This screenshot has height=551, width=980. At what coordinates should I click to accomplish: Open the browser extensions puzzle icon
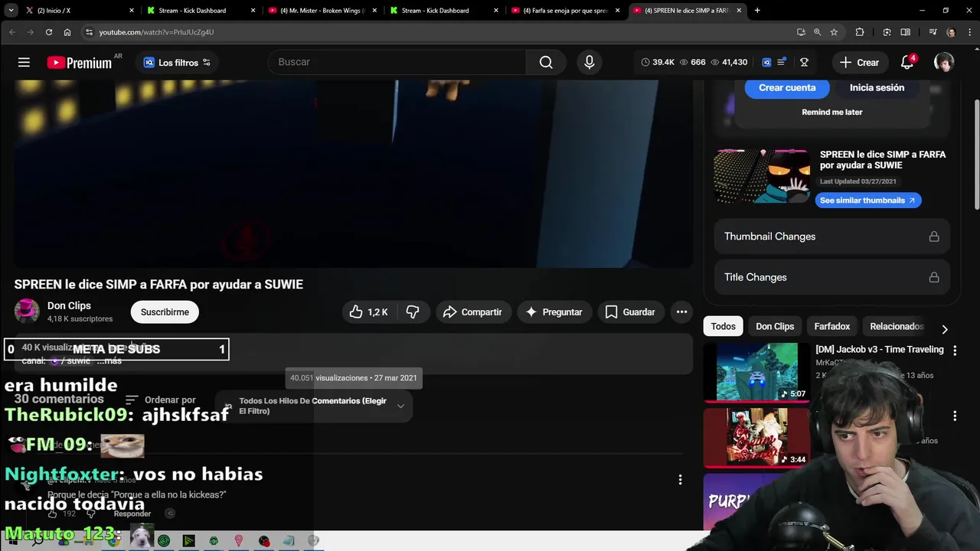[860, 32]
